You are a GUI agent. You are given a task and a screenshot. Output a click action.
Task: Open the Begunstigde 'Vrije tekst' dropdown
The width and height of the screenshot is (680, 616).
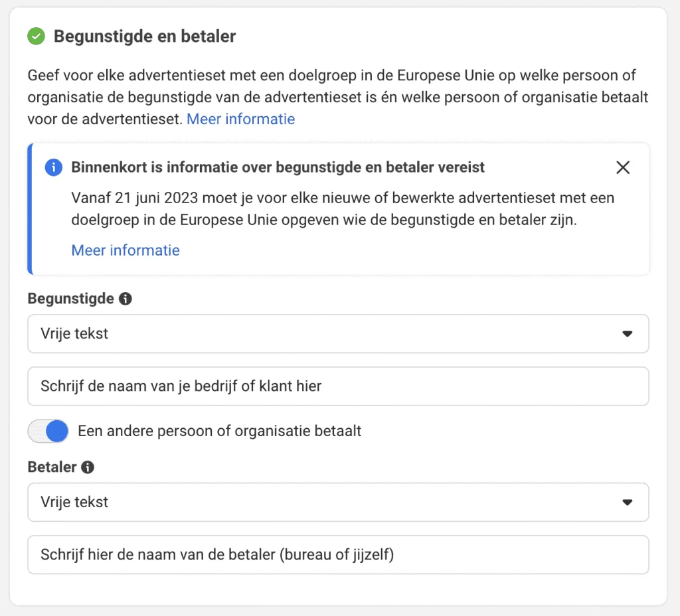click(x=338, y=334)
